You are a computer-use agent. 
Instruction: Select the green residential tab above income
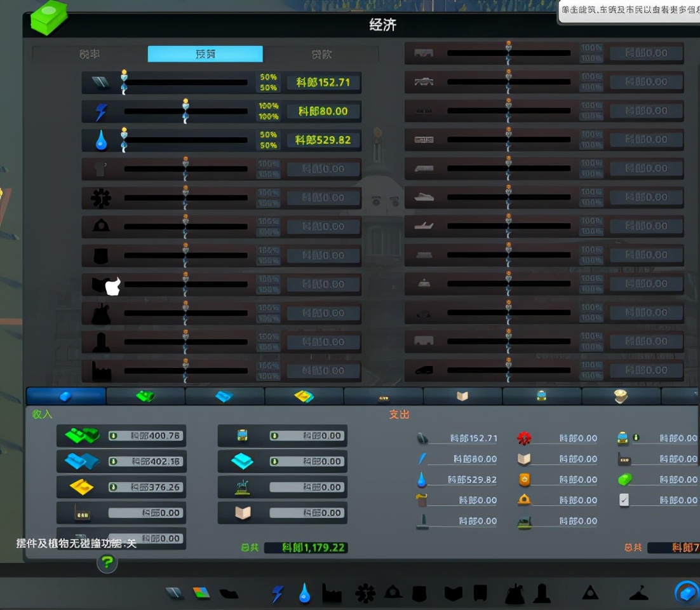coord(145,396)
